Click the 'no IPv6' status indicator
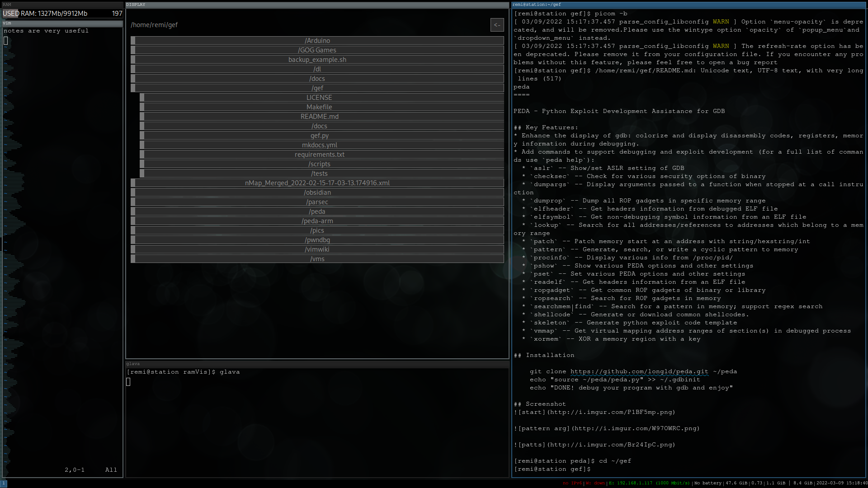 (572, 483)
